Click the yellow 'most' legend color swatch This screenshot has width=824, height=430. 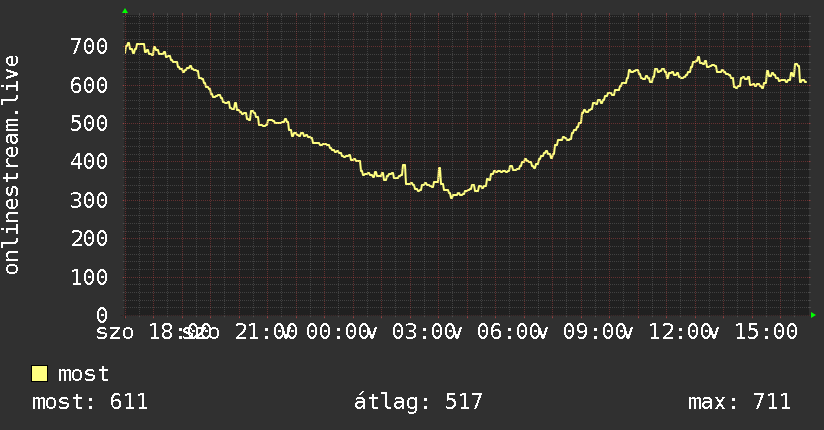[39, 374]
